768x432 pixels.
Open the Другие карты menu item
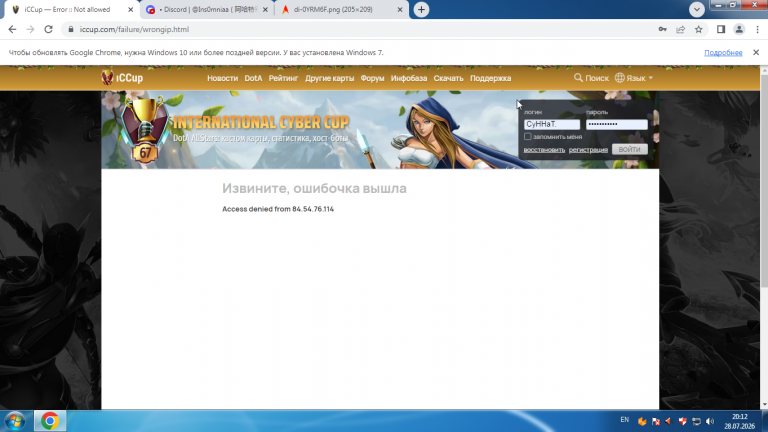330,78
